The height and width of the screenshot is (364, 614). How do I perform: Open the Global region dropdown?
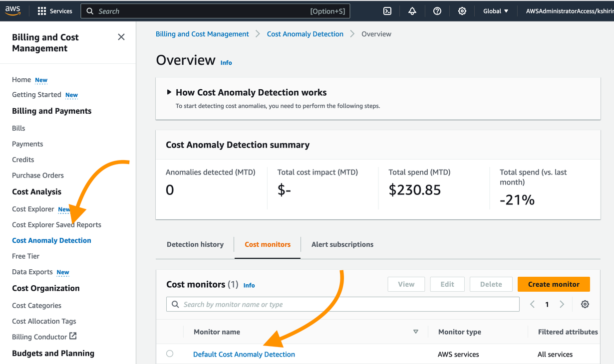click(496, 11)
